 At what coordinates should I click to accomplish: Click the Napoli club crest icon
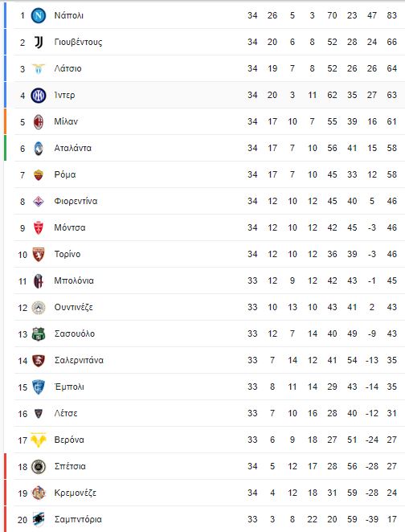click(39, 15)
